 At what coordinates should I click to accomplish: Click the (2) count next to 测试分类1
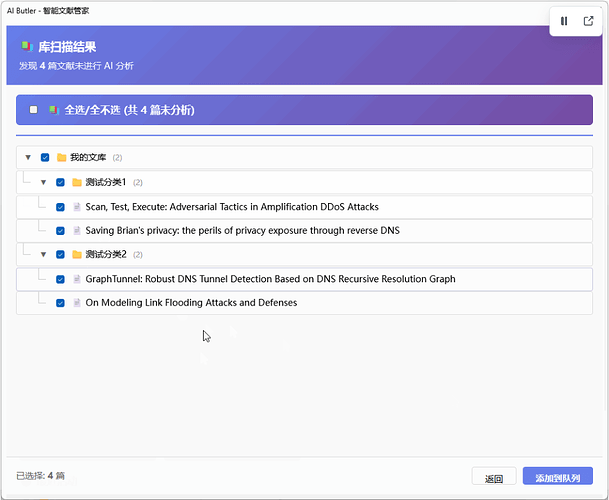138,183
